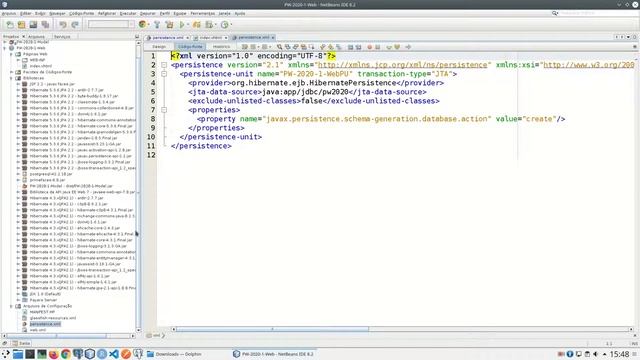Open the Ferramentas menu
640x360 pixels.
(202, 13)
